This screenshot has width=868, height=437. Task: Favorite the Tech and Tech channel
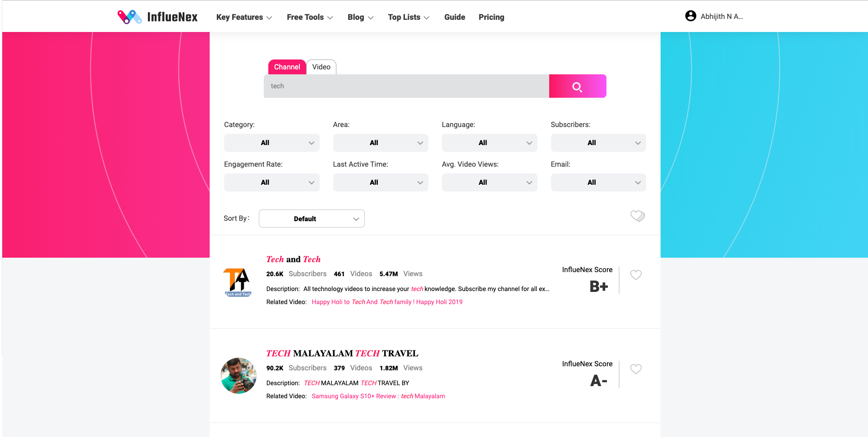(636, 275)
